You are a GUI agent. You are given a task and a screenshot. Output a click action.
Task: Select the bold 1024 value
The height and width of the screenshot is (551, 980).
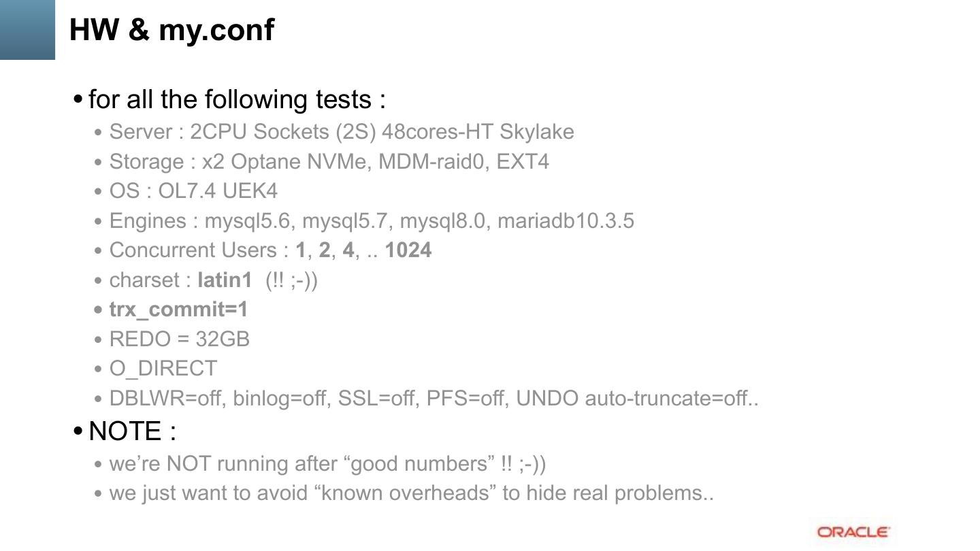408,250
